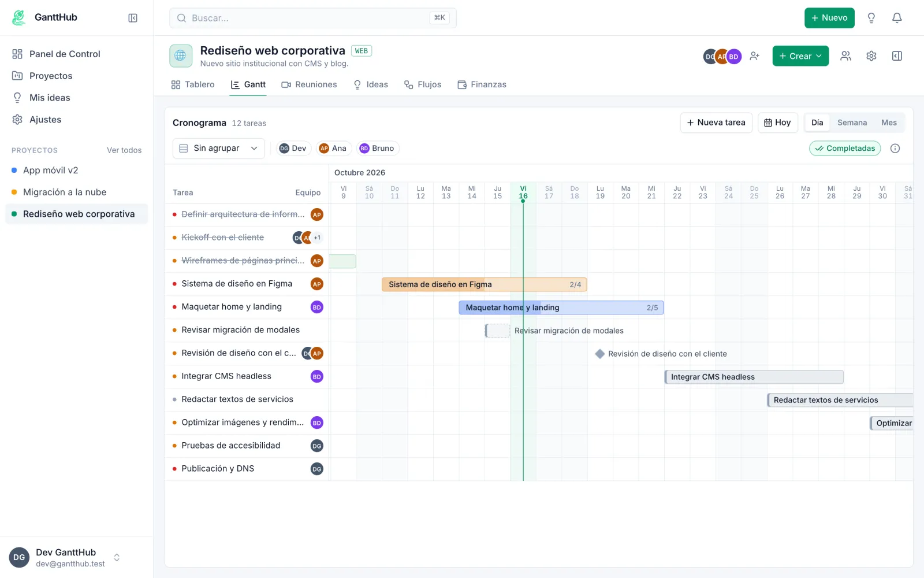Switch the timeline to Semana view

click(x=852, y=123)
